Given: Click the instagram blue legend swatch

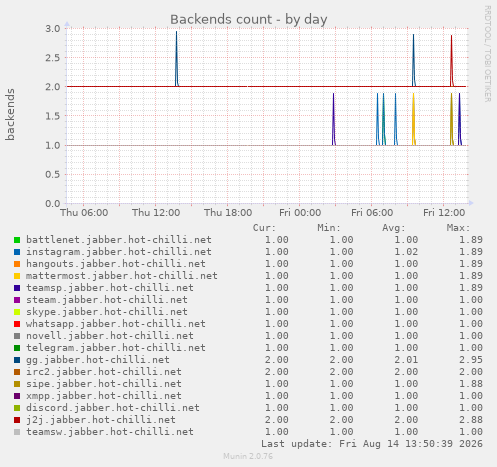Looking at the screenshot, I should click(x=17, y=252).
